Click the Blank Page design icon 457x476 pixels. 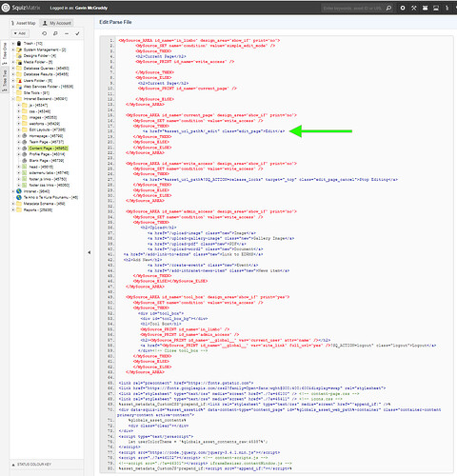25,160
